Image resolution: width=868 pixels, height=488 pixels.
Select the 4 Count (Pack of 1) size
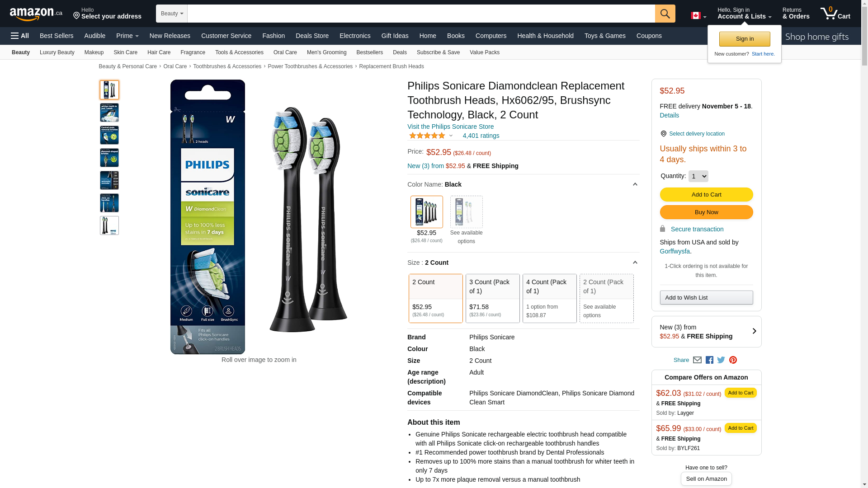point(550,298)
